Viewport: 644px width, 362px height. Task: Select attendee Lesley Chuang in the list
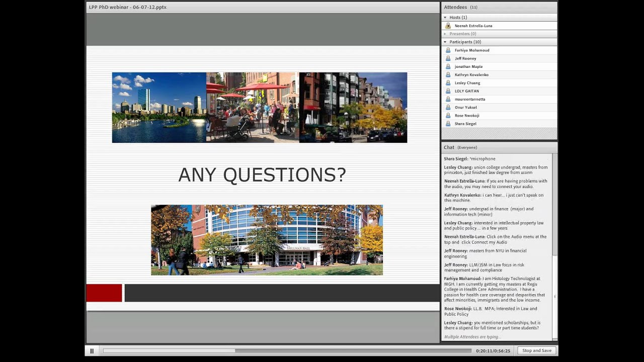(499, 83)
